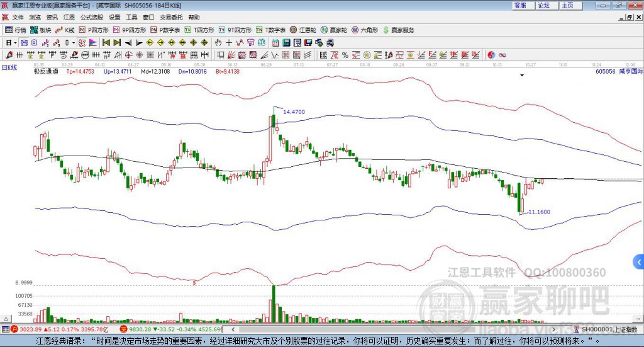644x347 pixels.
Task: Click the 沪 index status reading
Action: [x=60, y=329]
